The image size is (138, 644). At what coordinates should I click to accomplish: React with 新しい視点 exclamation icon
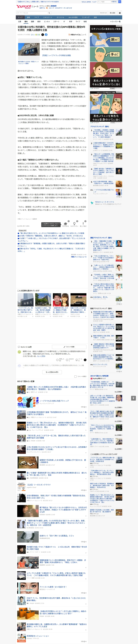click(83, 224)
